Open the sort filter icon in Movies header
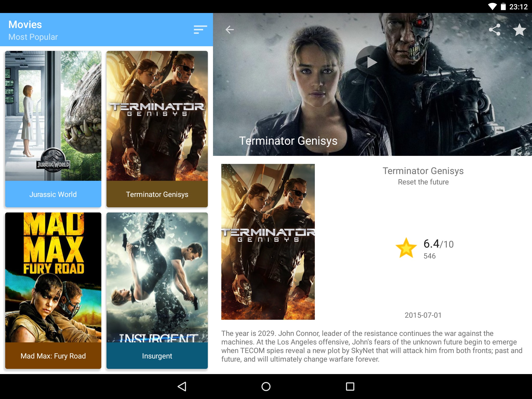The width and height of the screenshot is (532, 399). pyautogui.click(x=200, y=30)
